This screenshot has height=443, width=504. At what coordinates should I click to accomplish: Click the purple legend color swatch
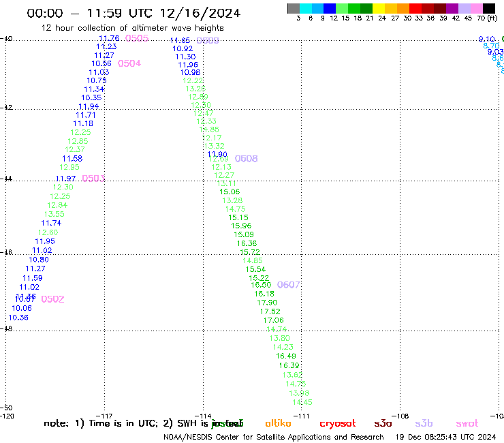452,8
